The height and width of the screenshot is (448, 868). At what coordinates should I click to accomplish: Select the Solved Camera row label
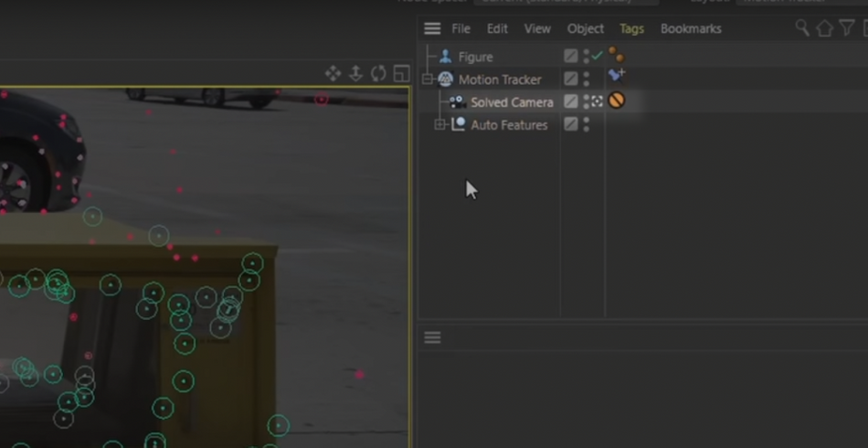point(512,102)
